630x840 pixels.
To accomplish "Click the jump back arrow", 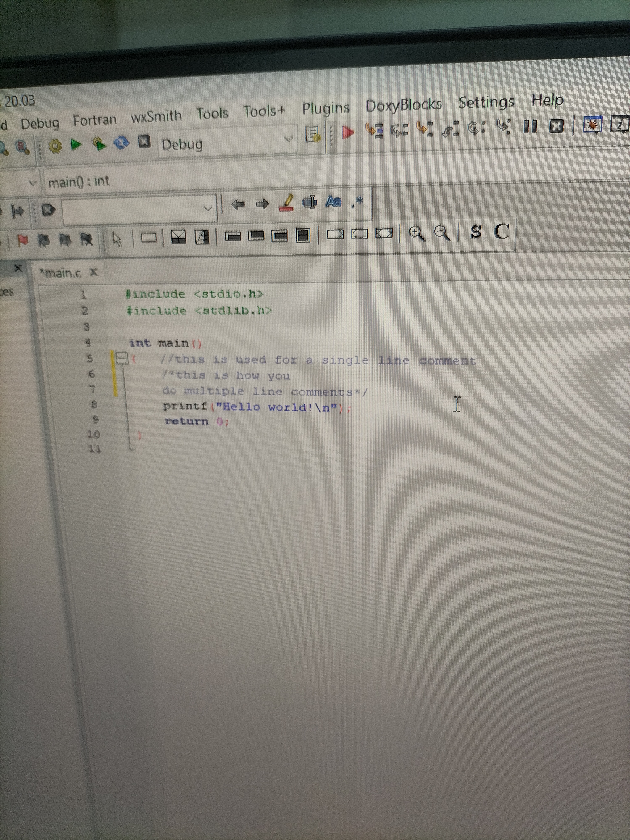I will (x=238, y=205).
